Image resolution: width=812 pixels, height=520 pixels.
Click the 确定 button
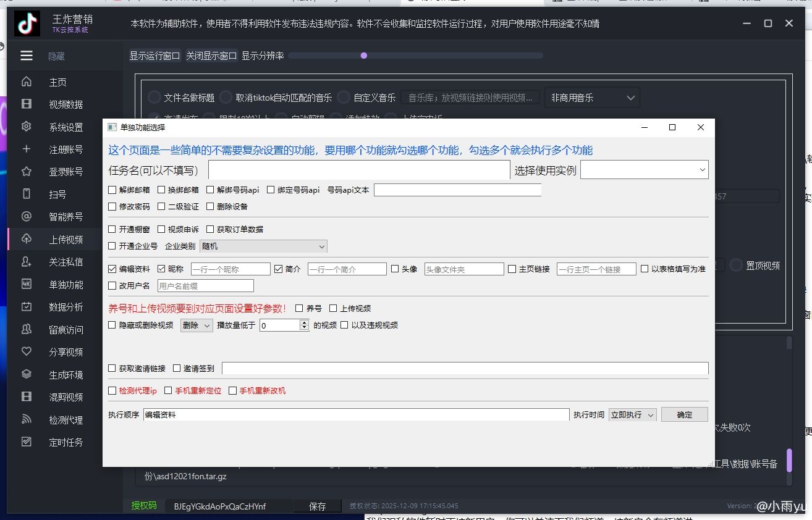684,415
